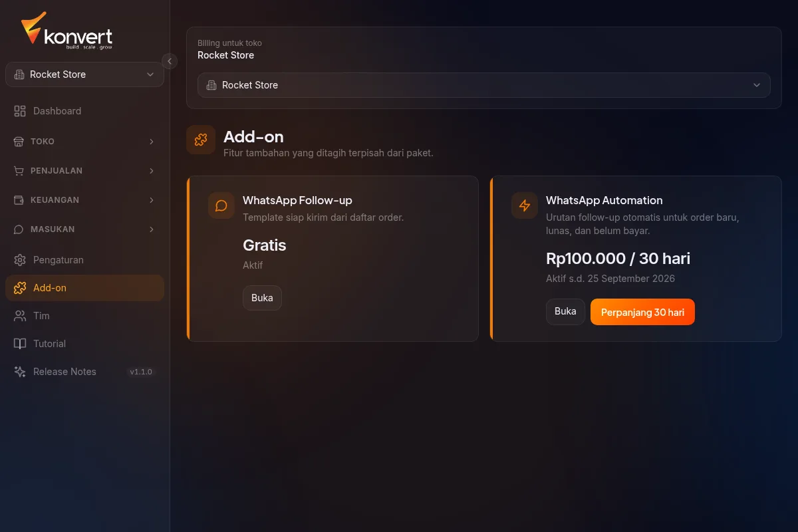Click the billing dropdown chevron arrow
The height and width of the screenshot is (532, 798).
757,85
